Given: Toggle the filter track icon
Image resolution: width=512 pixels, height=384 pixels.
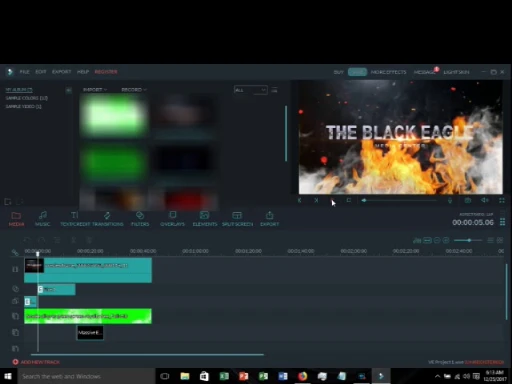Looking at the screenshot, I should coord(15,289).
